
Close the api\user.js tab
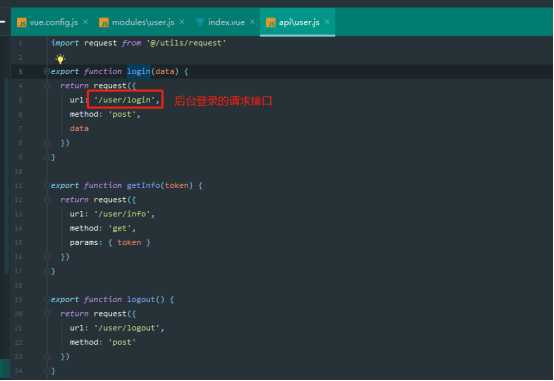click(x=327, y=22)
